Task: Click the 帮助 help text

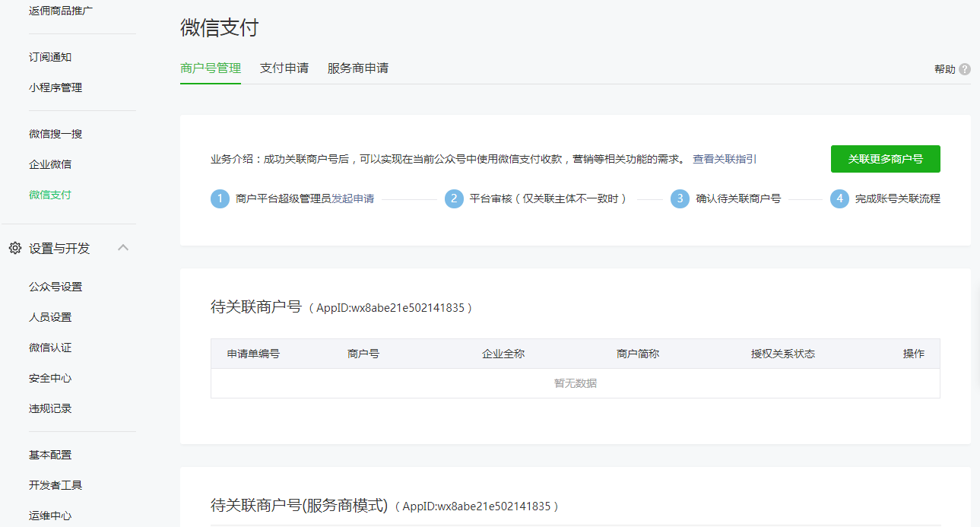Action: click(945, 69)
